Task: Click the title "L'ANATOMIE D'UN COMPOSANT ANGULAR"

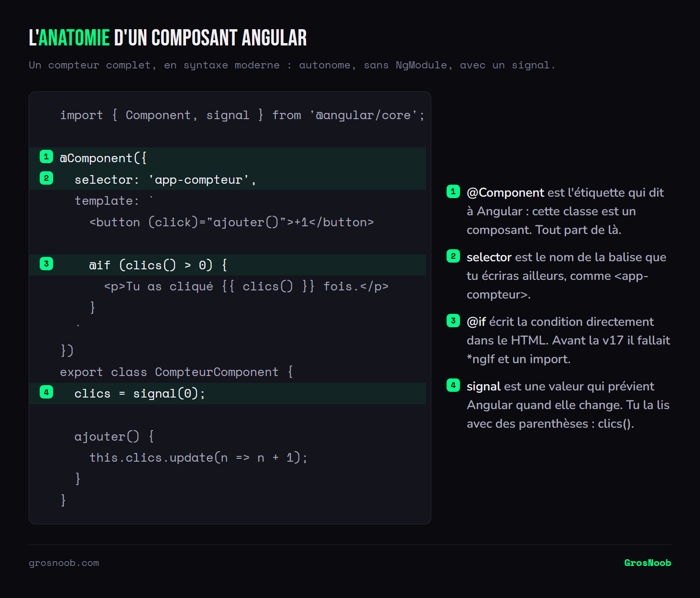Action: tap(168, 38)
